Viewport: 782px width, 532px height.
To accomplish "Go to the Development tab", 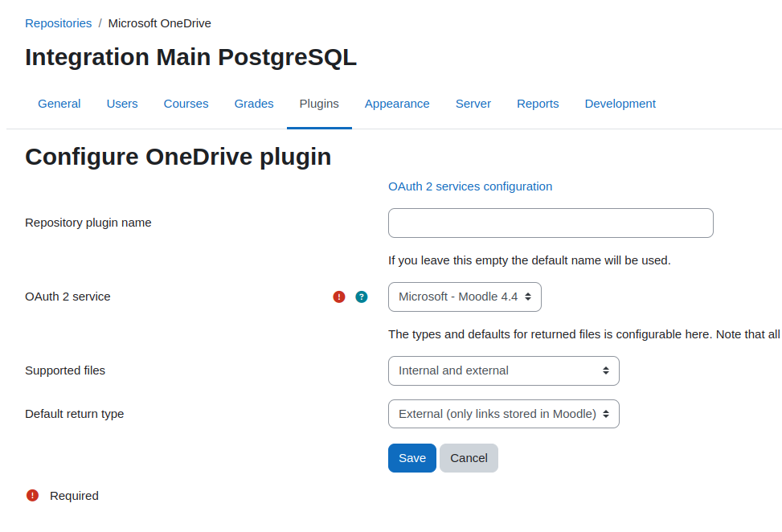I will [x=620, y=104].
